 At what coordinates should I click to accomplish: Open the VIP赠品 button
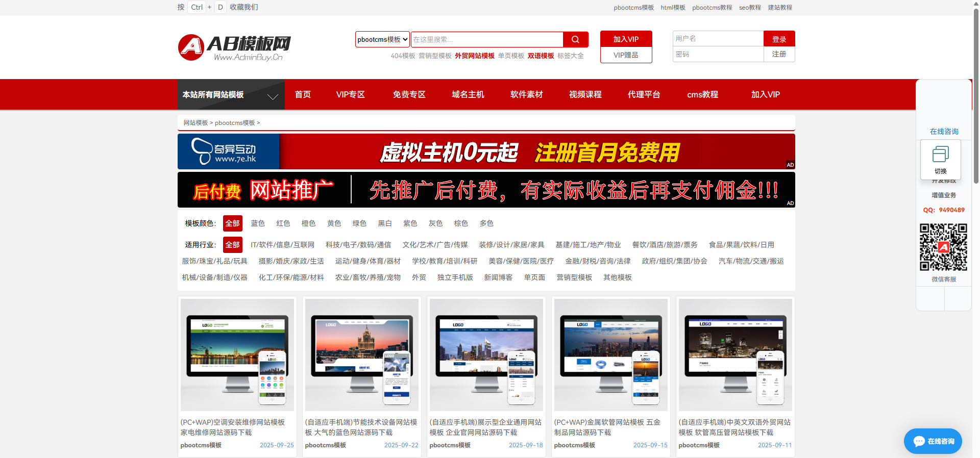pos(626,55)
